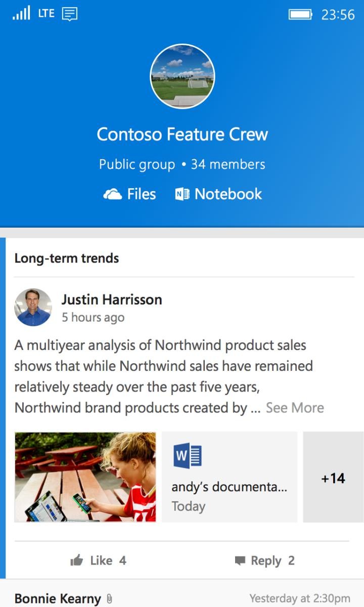This screenshot has height=607, width=364.
Task: Tap the Contoso Feature Crew title
Action: point(182,134)
